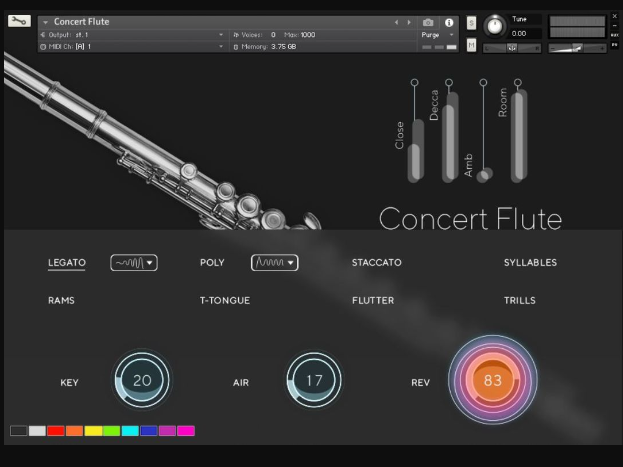Click the camera snapshot icon
Screen dimensions: 623x467
(428, 22)
